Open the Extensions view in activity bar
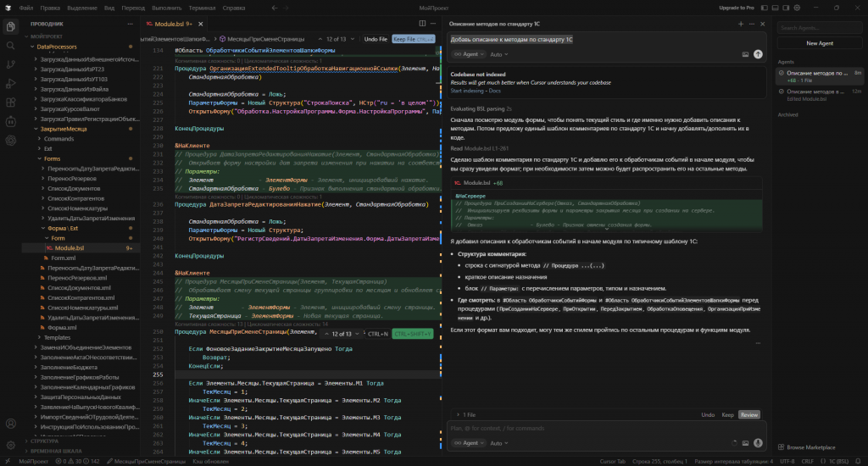Image resolution: width=868 pixels, height=466 pixels. (x=10, y=103)
